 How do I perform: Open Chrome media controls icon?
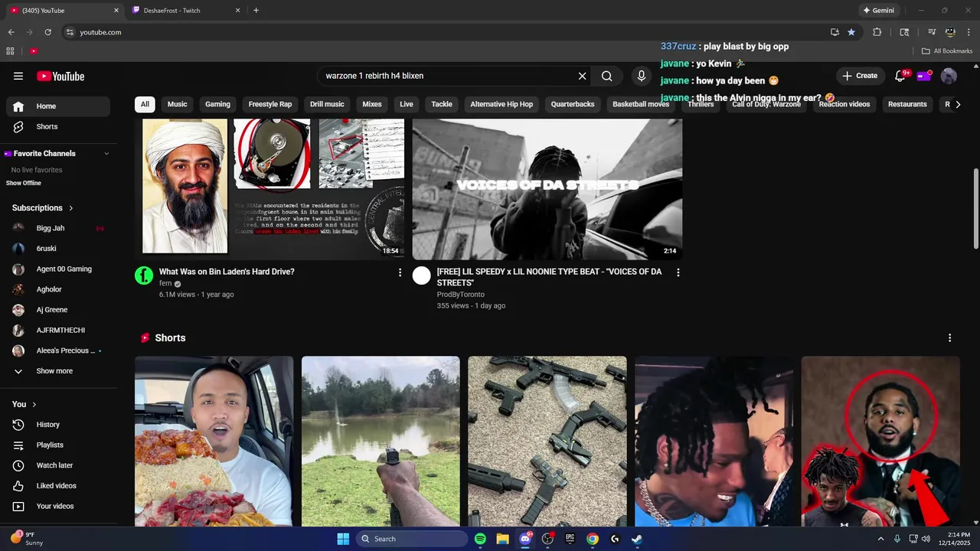932,32
